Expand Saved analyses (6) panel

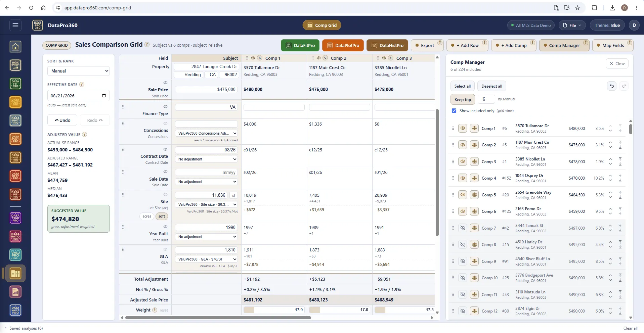tap(24, 328)
